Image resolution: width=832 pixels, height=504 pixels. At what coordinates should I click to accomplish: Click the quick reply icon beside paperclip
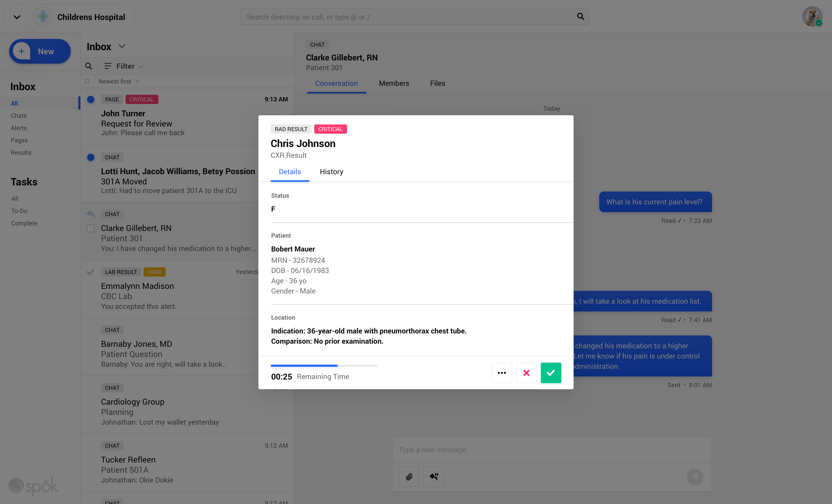coord(434,477)
